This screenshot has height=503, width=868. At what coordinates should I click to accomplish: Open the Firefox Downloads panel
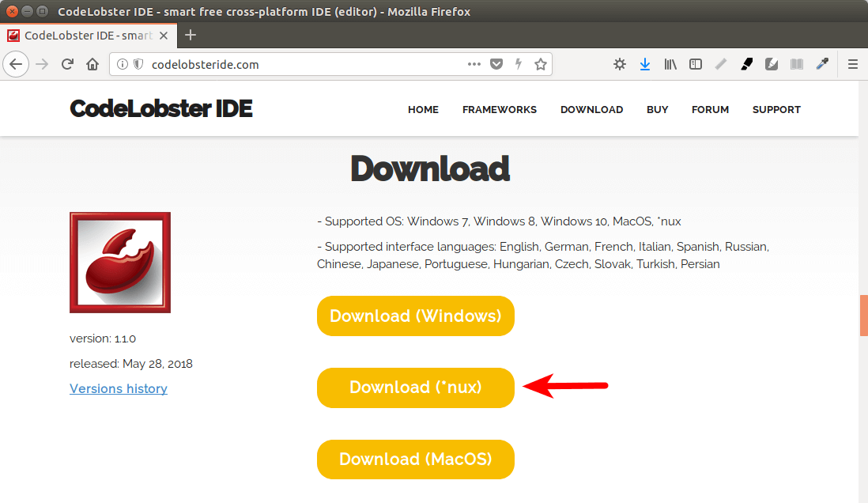click(x=645, y=65)
